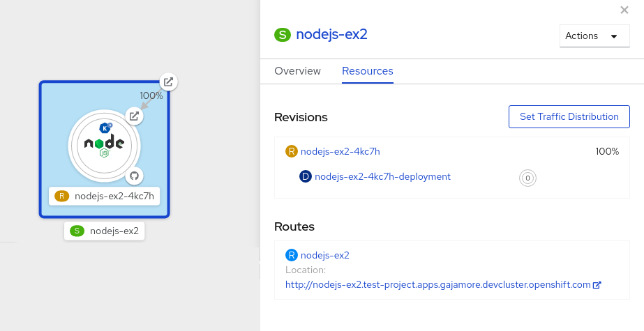Select the Node.js logo in topology
The width and height of the screenshot is (644, 331).
105,144
